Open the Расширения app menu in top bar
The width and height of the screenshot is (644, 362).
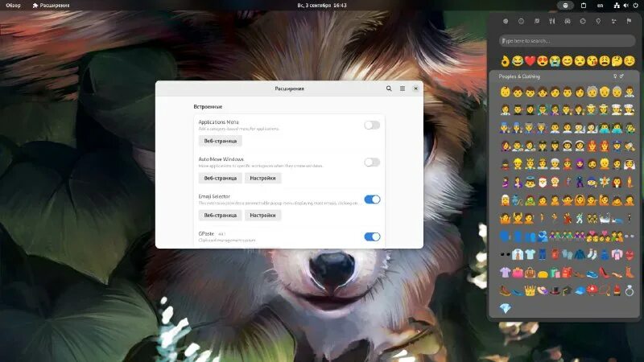click(x=51, y=6)
